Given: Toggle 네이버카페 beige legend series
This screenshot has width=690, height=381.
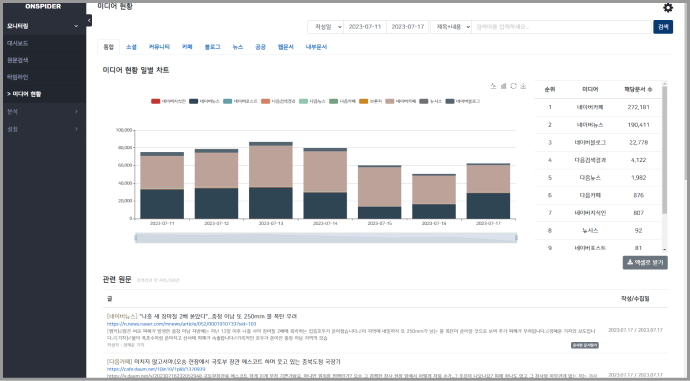Looking at the screenshot, I should [400, 101].
